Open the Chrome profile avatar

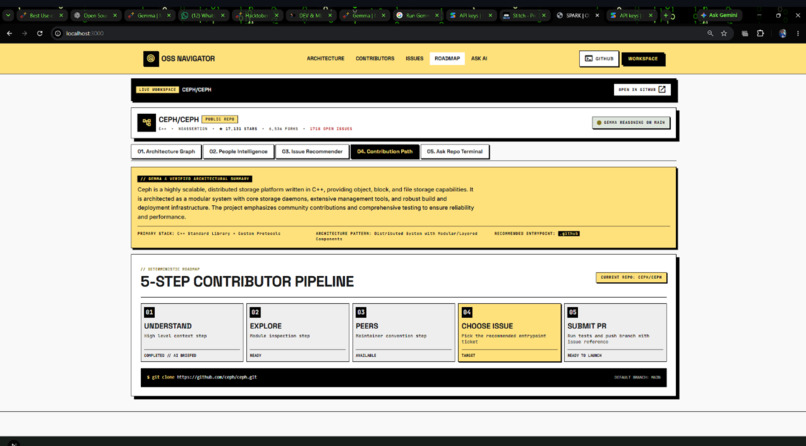(782, 33)
